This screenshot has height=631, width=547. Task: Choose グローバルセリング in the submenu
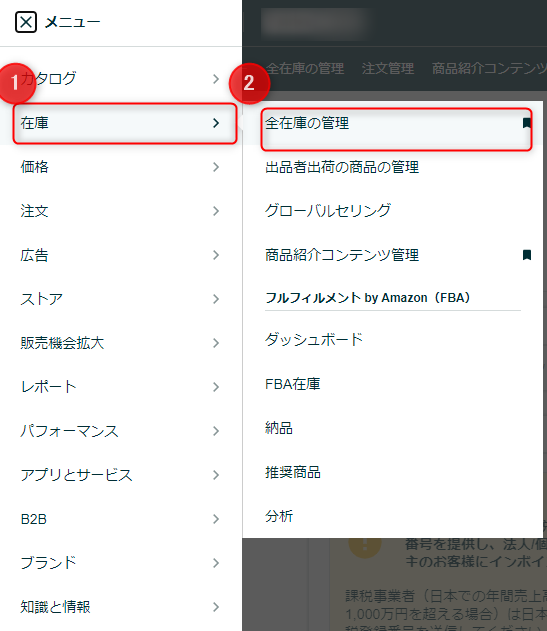(328, 210)
